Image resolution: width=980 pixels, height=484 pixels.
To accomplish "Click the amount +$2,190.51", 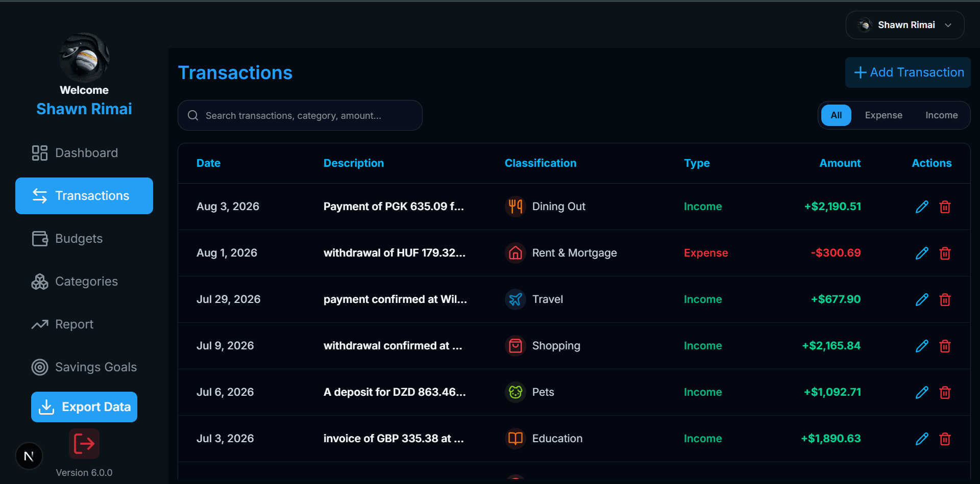I will point(832,207).
